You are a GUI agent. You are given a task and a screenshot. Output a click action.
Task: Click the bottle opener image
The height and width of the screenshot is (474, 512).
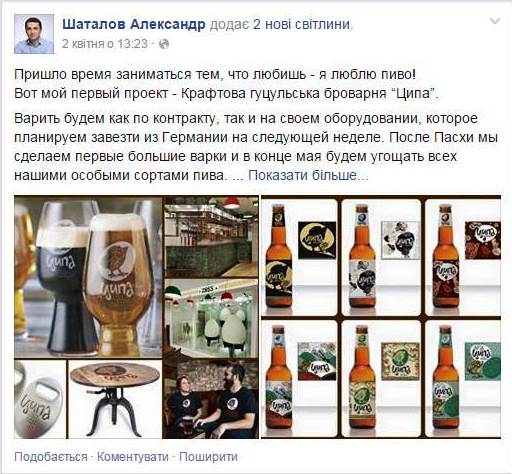point(40,399)
